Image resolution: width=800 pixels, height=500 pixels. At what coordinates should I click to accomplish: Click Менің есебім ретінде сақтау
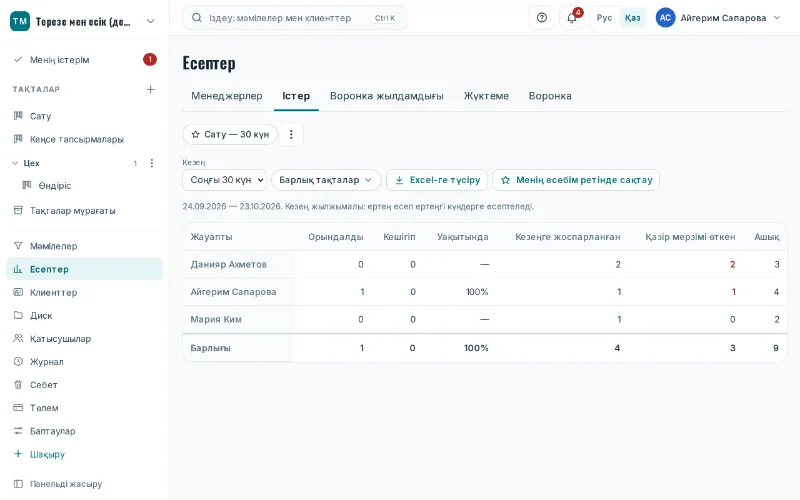(x=576, y=180)
